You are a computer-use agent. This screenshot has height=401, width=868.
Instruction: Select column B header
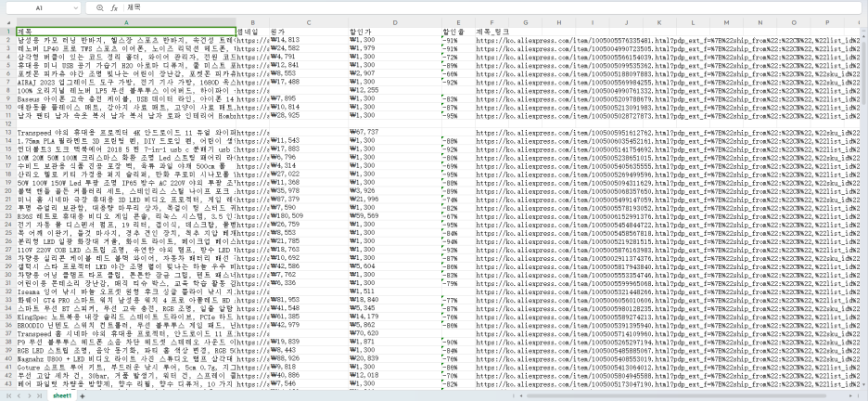(253, 22)
